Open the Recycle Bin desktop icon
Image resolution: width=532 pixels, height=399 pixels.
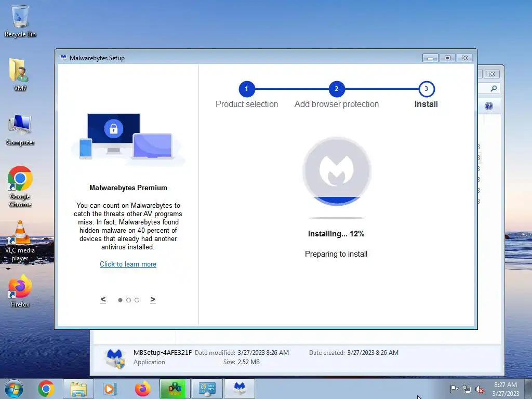tap(20, 20)
